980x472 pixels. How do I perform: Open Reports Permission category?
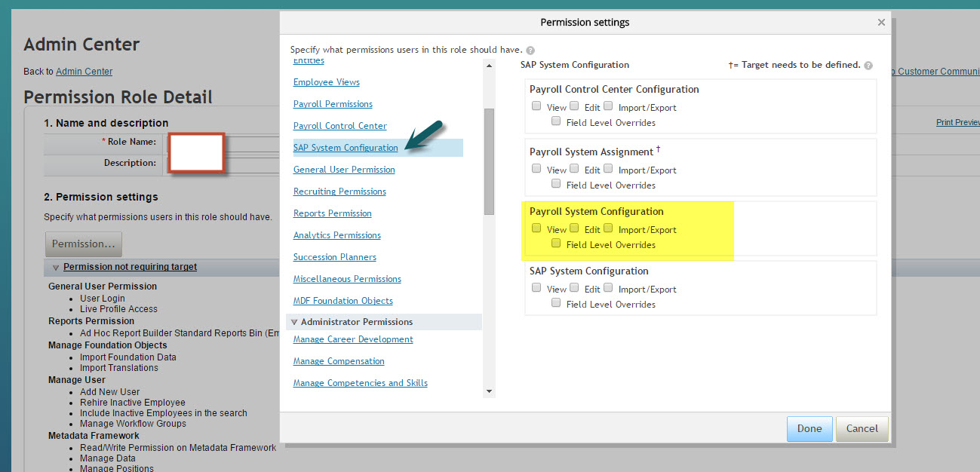pyautogui.click(x=333, y=213)
